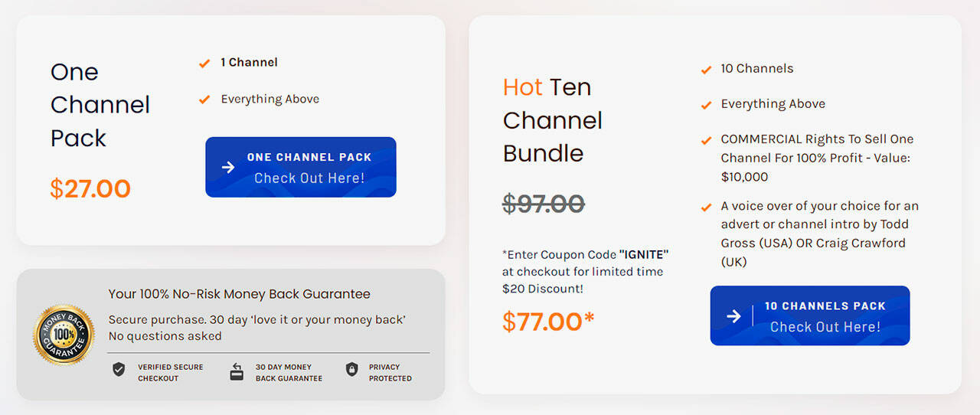This screenshot has height=415, width=980.
Task: Click the 30 day money back card icon
Action: click(x=237, y=372)
